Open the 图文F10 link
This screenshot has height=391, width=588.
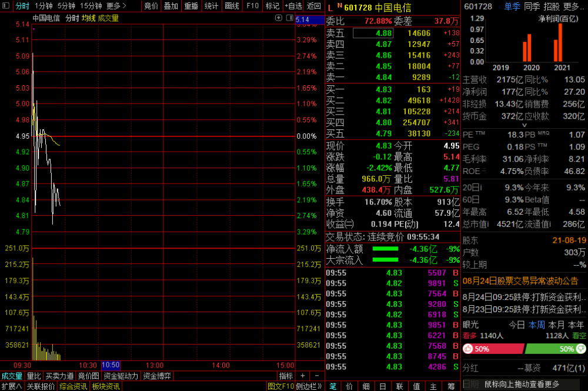[x=281, y=386]
